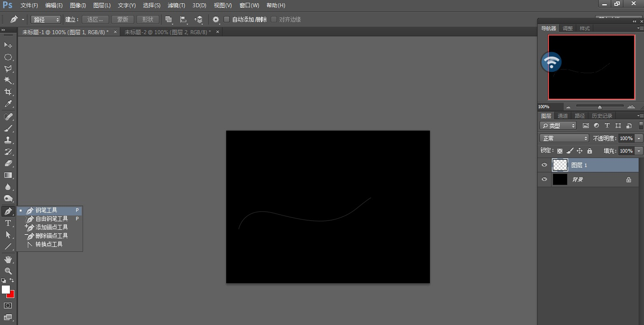The image size is (644, 325).
Task: Switch to the 通道 tab
Action: tap(563, 116)
